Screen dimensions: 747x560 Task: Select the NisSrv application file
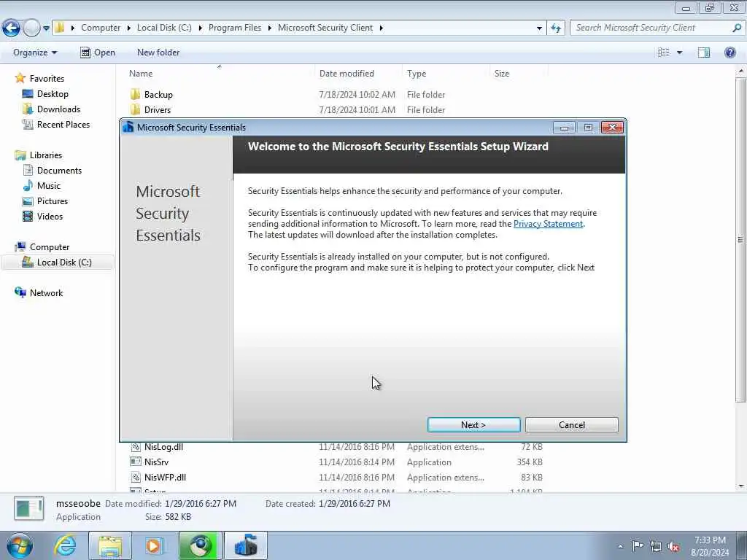click(156, 462)
